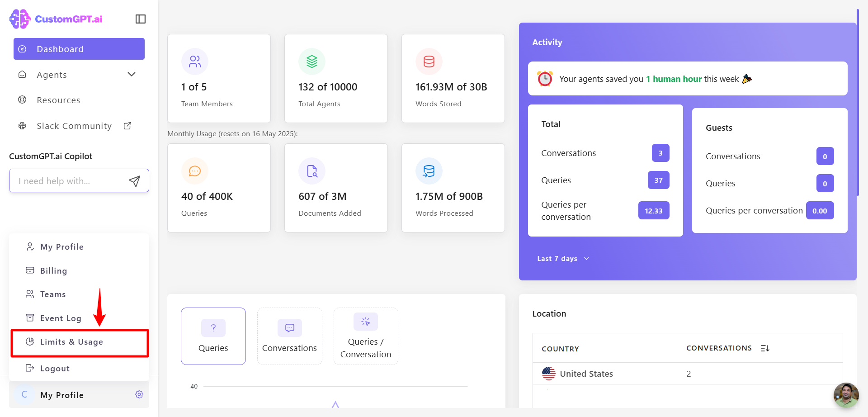Click the Queries chat bubble usage icon
Viewport: 868px width, 417px height.
(x=195, y=171)
